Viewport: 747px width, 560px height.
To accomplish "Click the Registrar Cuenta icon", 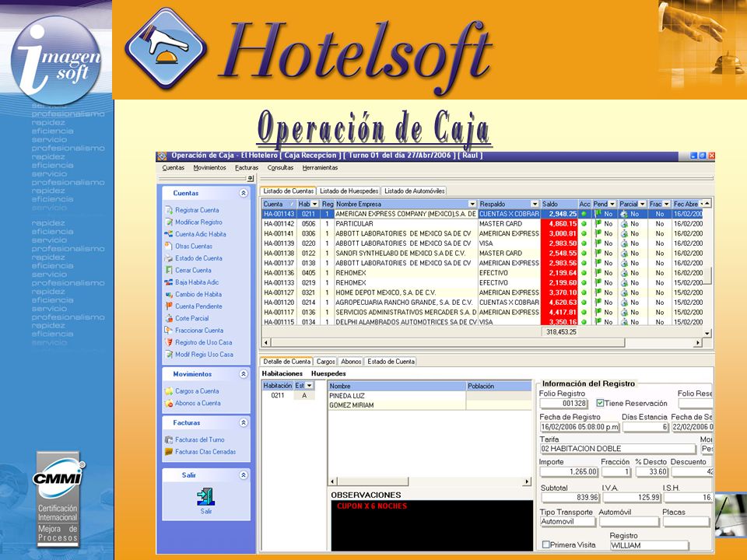I will (x=169, y=210).
